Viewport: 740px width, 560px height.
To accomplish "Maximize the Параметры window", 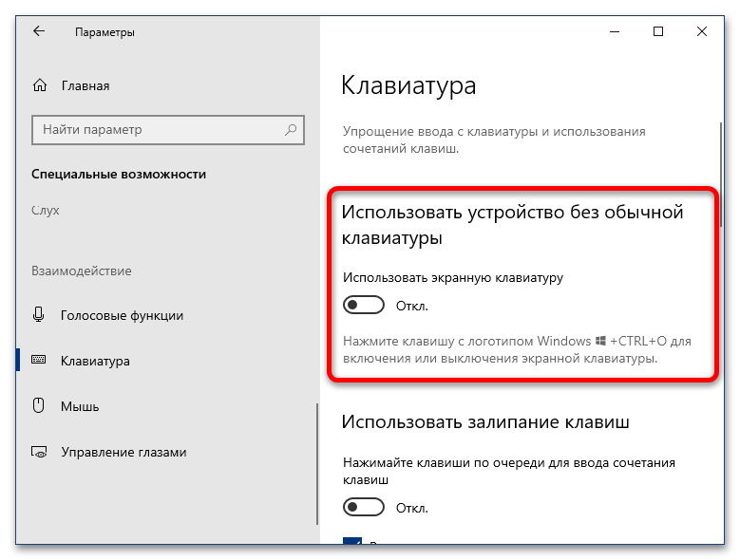I will click(x=658, y=31).
